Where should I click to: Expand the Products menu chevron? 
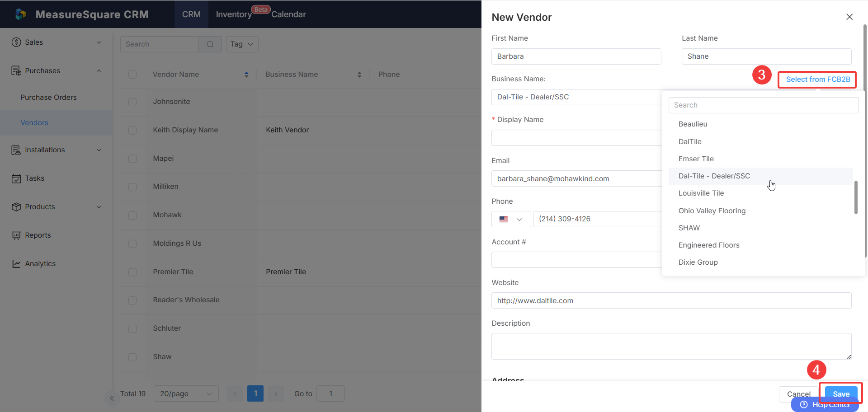(99, 207)
